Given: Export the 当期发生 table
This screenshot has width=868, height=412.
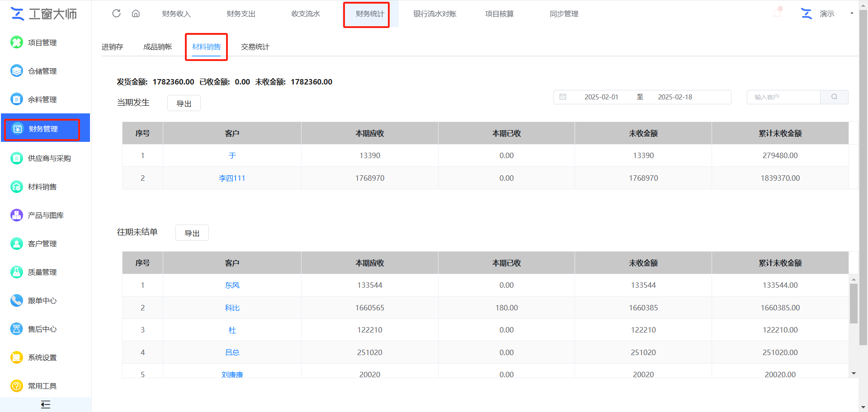Looking at the screenshot, I should [184, 103].
